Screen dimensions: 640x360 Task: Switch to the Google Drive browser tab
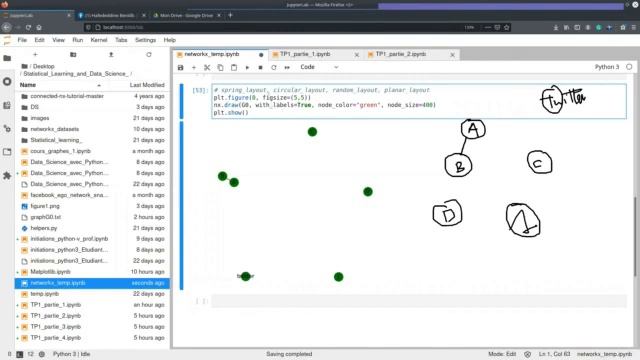186,15
